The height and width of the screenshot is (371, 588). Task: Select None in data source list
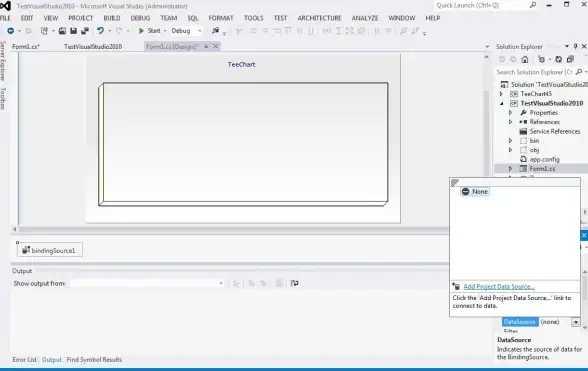(x=475, y=192)
